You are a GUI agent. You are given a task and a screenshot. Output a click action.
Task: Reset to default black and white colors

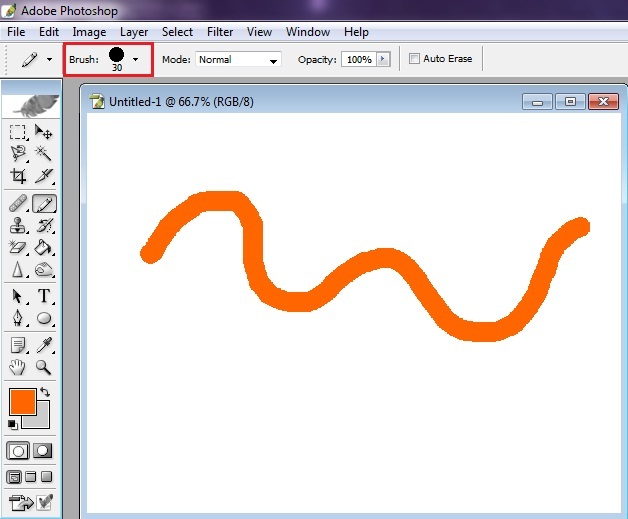tap(13, 424)
